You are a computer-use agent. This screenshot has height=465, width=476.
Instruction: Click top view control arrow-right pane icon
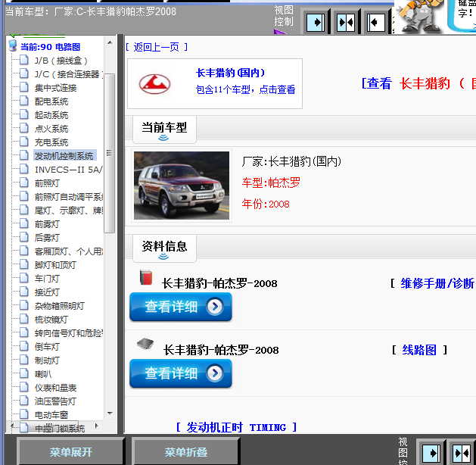point(316,23)
